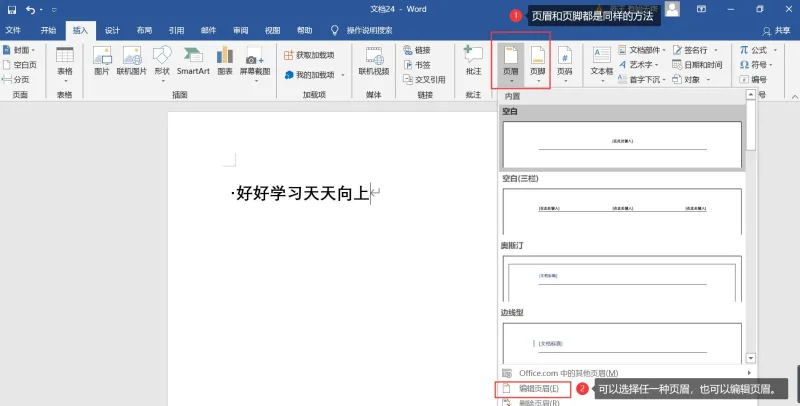Insert a 批注 comment
Image resolution: width=800 pixels, height=406 pixels.
pyautogui.click(x=473, y=61)
